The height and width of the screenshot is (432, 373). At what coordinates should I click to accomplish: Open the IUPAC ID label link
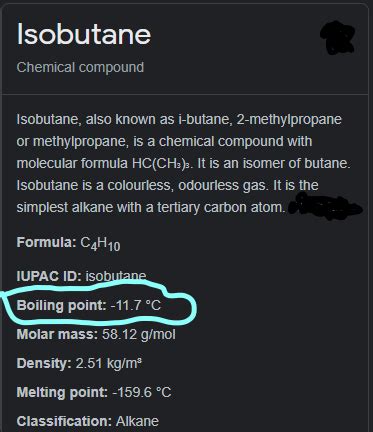[x=49, y=276]
